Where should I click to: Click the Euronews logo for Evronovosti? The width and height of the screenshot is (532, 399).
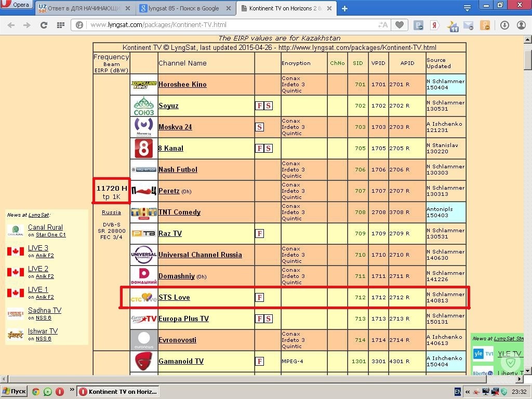point(144,340)
